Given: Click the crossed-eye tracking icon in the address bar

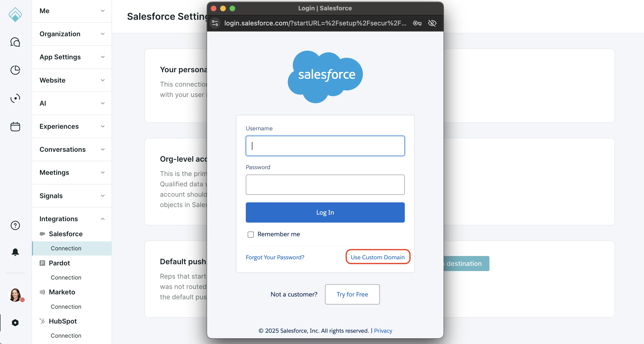Looking at the screenshot, I should point(432,23).
